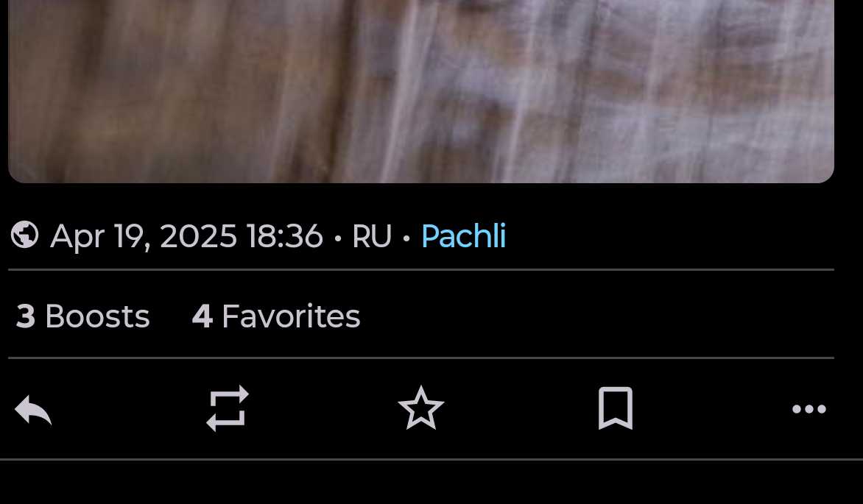Image resolution: width=863 pixels, height=504 pixels.
Task: View the list of 4 Favorites
Action: tap(275, 316)
